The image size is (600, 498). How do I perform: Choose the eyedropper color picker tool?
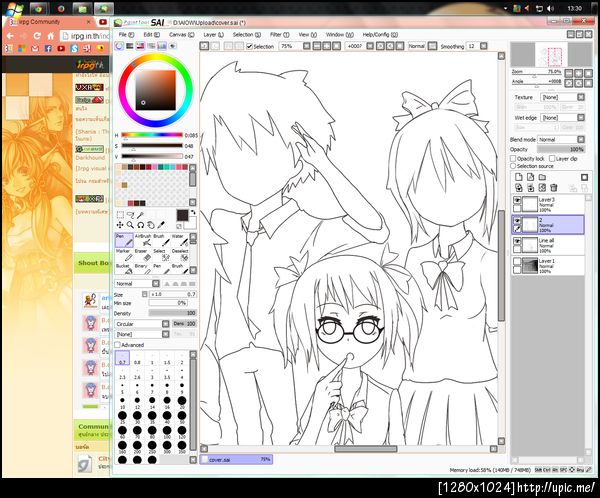click(x=161, y=225)
